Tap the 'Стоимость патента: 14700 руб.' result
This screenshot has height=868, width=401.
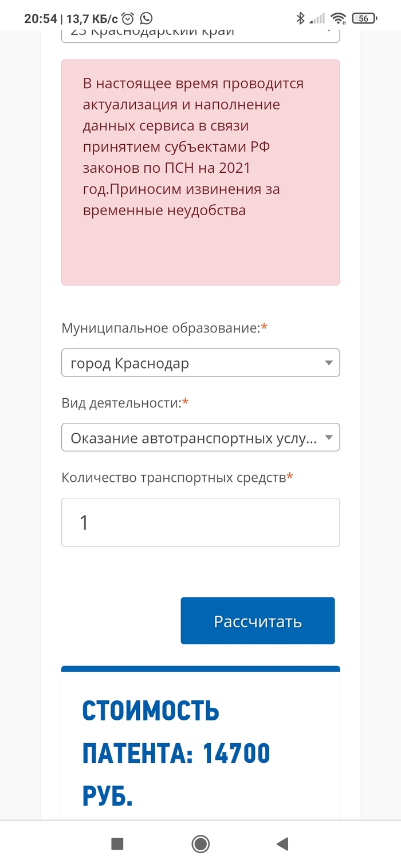[176, 754]
